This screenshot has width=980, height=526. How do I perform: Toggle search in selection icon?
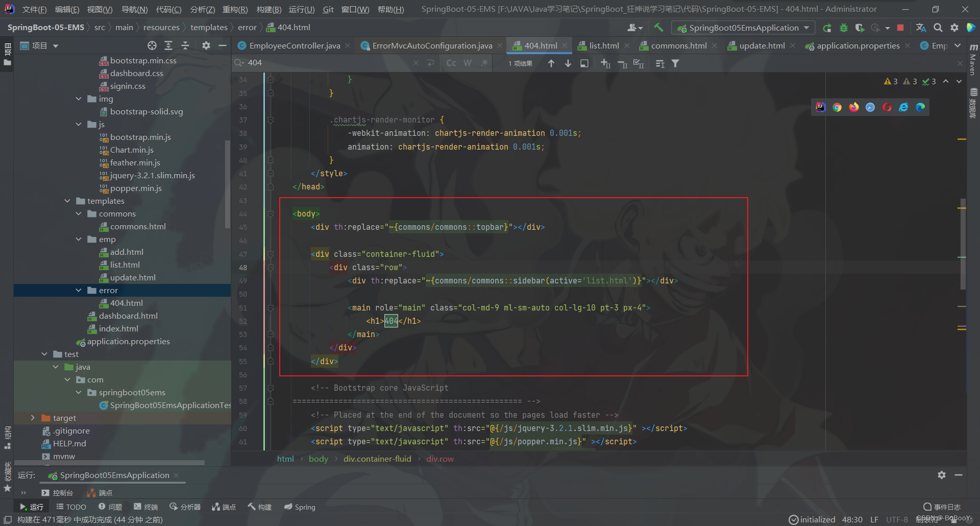click(584, 63)
